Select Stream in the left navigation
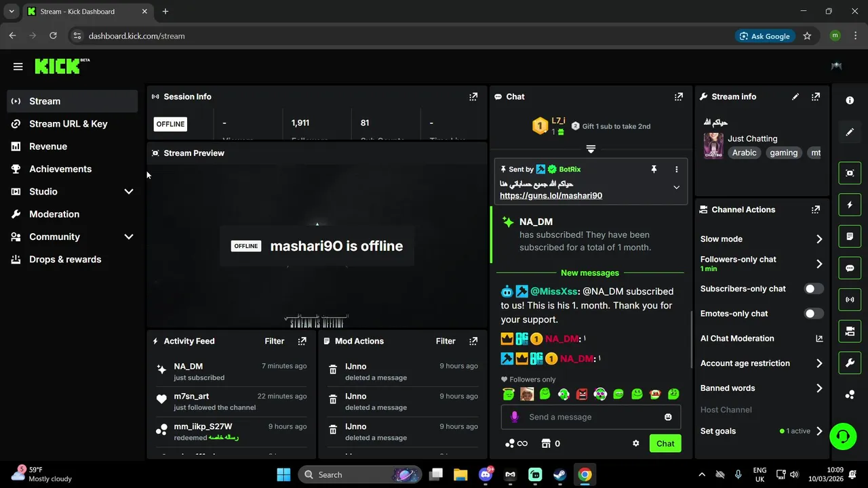 [73, 101]
